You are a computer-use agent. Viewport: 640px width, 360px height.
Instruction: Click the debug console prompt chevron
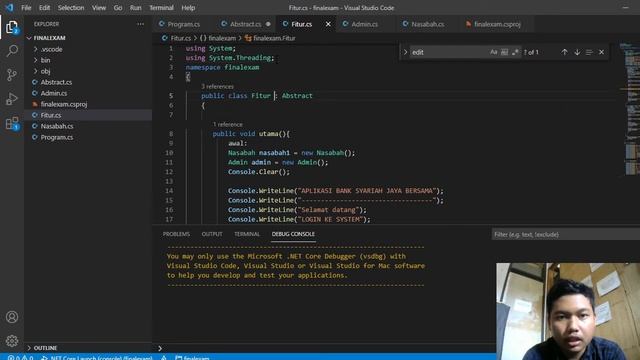click(x=160, y=348)
